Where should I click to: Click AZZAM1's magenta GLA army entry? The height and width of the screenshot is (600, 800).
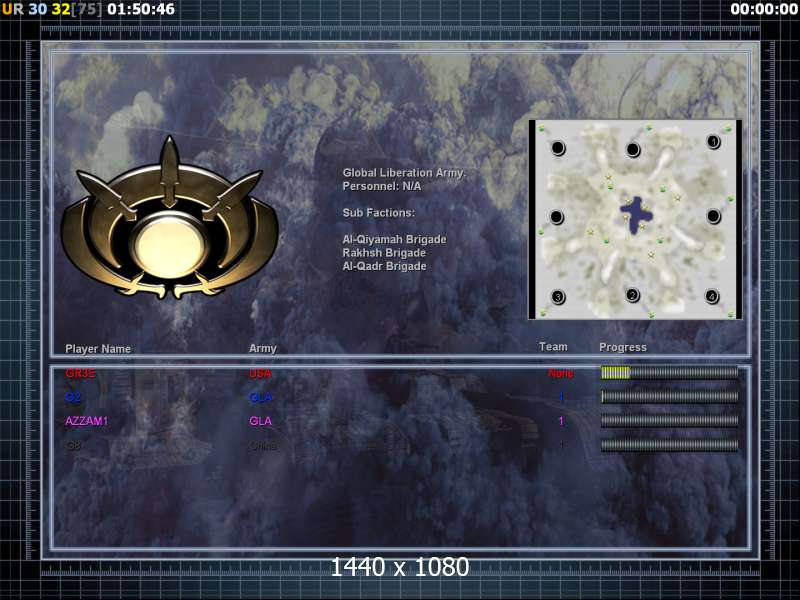pyautogui.click(x=260, y=421)
